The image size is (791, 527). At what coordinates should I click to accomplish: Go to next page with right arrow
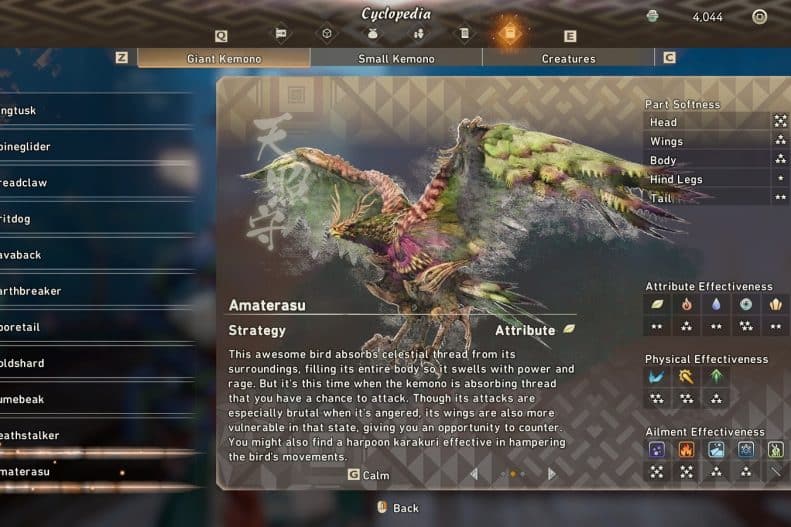[551, 474]
